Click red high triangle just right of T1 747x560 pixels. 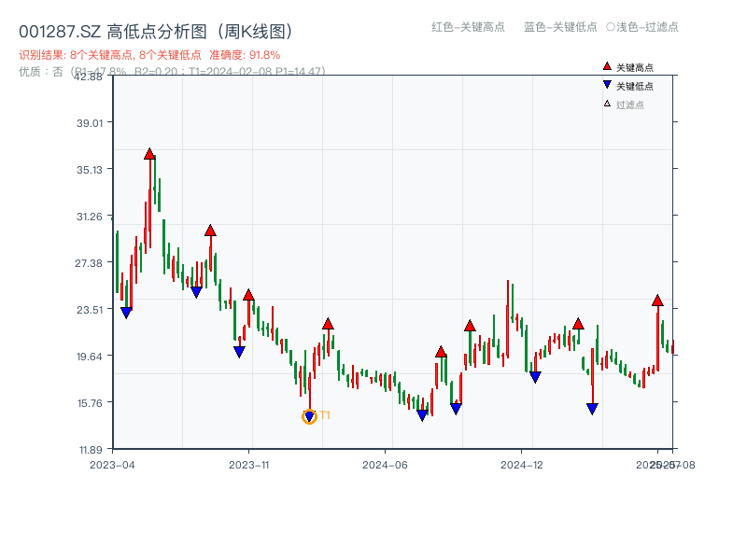point(328,324)
